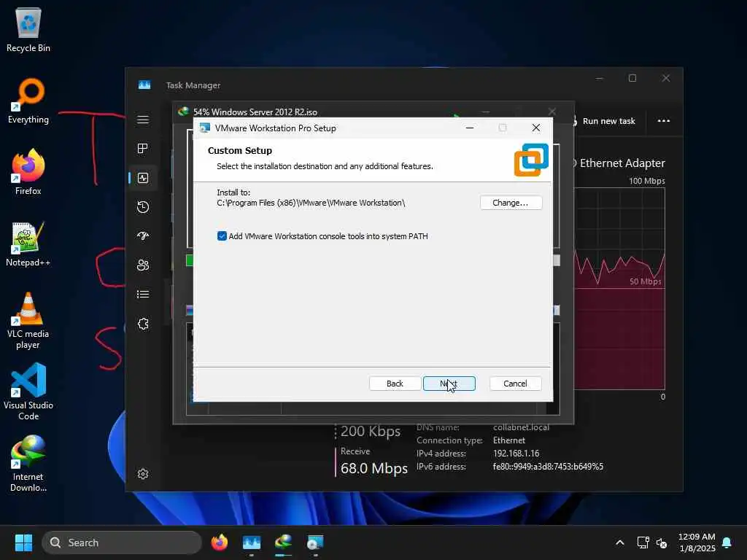
Task: Open Task Manager hamburger navigation menu
Action: coord(143,120)
